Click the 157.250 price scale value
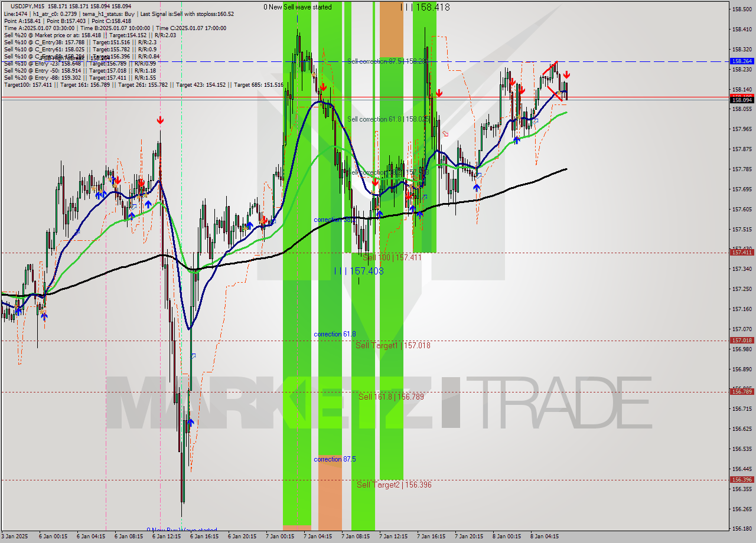Screen dimensions: 756x543 pyautogui.click(x=742, y=289)
